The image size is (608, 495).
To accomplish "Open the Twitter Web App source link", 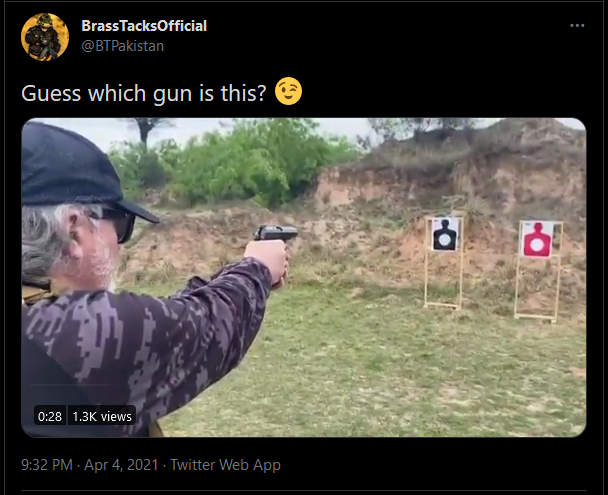I will 225,465.
